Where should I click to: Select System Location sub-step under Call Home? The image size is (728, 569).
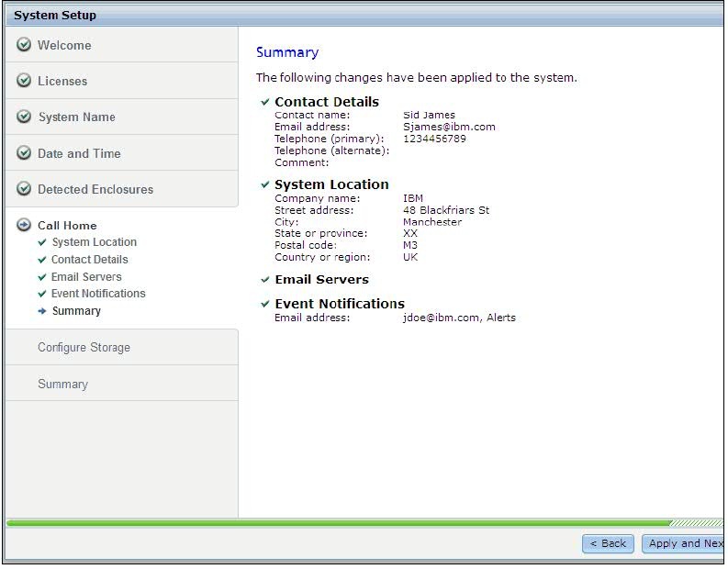click(x=95, y=242)
